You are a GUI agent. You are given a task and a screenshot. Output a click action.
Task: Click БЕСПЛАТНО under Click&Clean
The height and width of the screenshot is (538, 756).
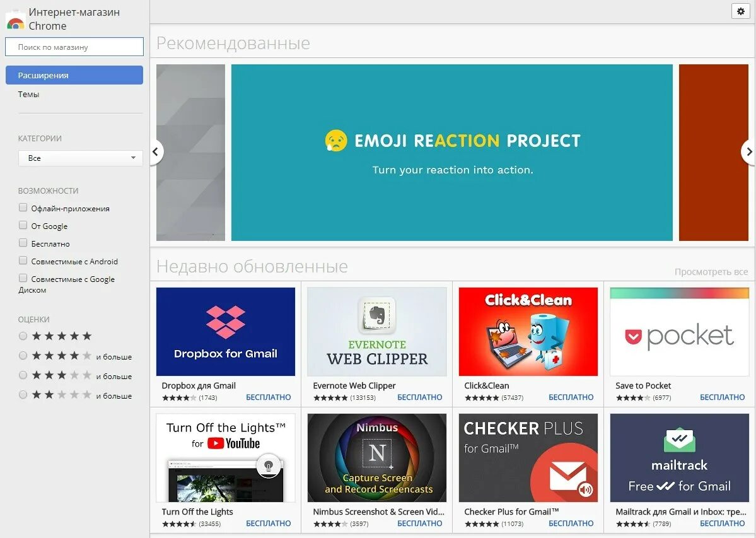pos(571,397)
